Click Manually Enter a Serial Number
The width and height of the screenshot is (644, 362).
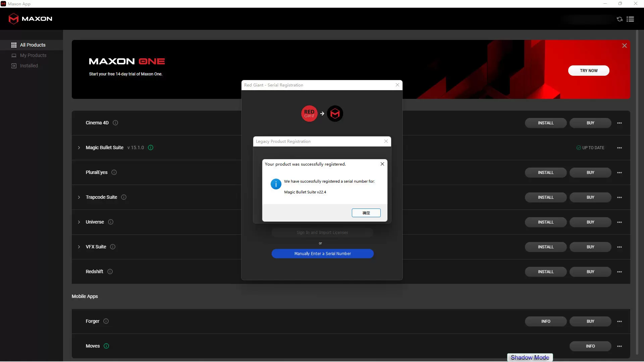(322, 254)
